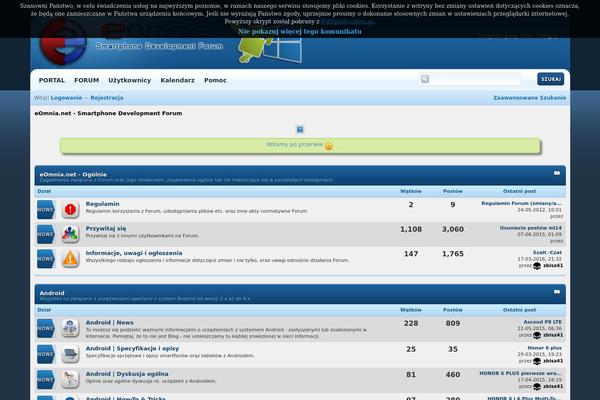600x400 pixels.
Task: Open the Użytkownicy menu item
Action: point(130,80)
